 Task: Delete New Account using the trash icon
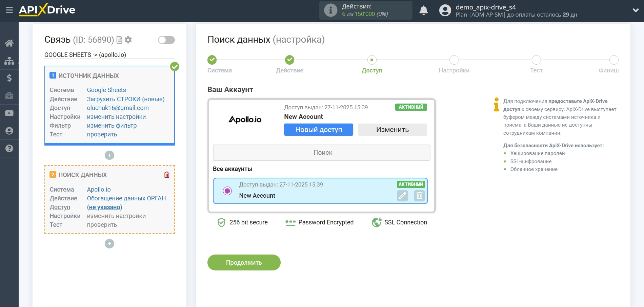pos(419,196)
